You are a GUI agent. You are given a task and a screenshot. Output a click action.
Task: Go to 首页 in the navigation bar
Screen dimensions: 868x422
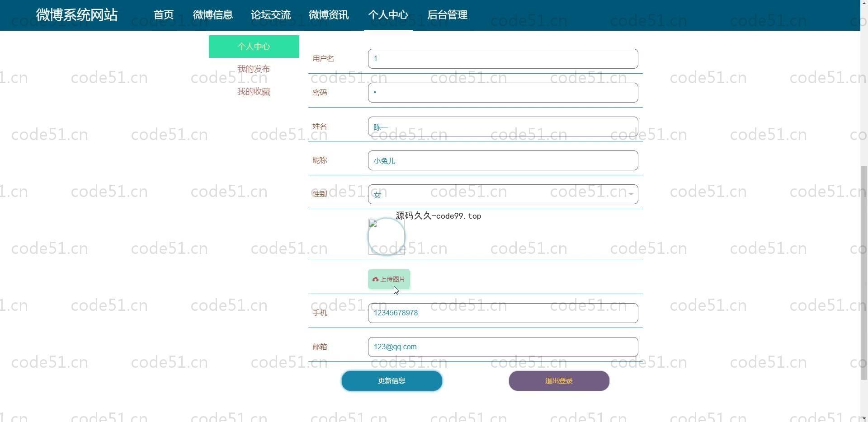(164, 15)
